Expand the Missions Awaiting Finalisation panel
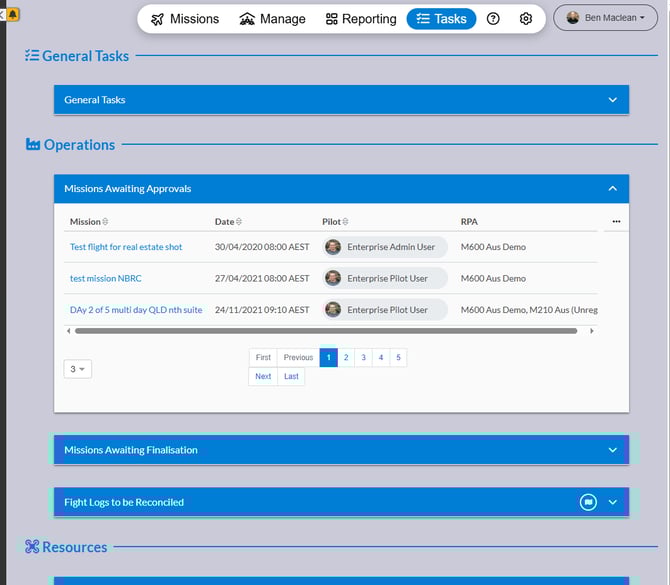Viewport: 670px width, 585px height. 613,450
